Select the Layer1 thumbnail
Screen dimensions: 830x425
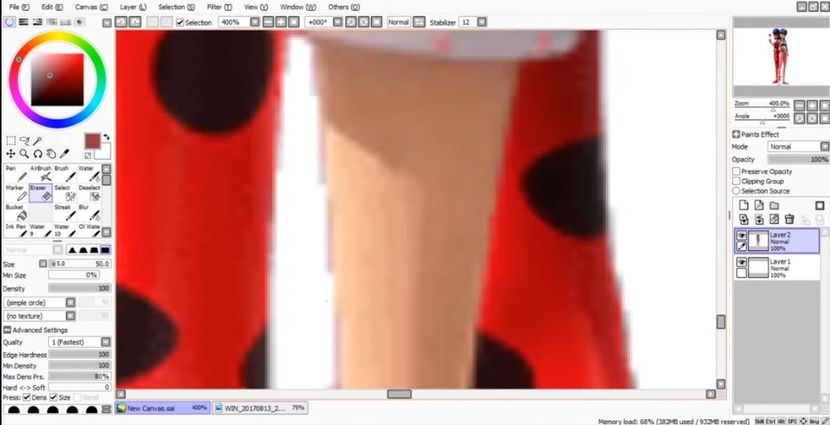[758, 267]
